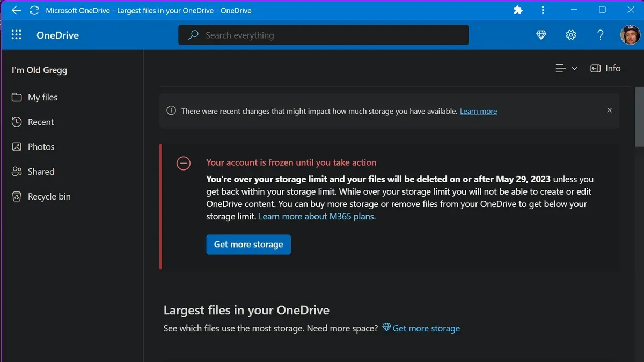
Task: Go back with the arrow button
Action: click(x=16, y=10)
